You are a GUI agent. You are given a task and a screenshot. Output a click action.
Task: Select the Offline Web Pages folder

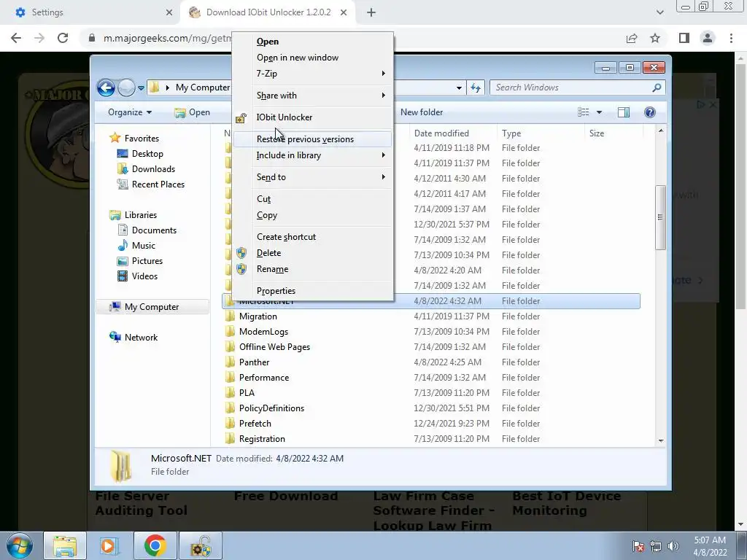pos(430,346)
